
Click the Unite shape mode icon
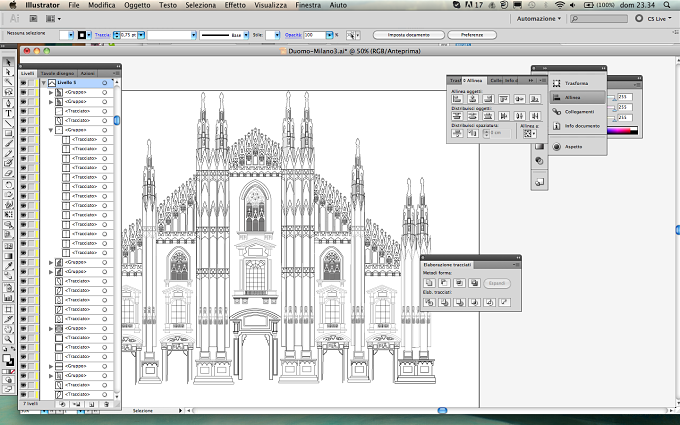429,283
